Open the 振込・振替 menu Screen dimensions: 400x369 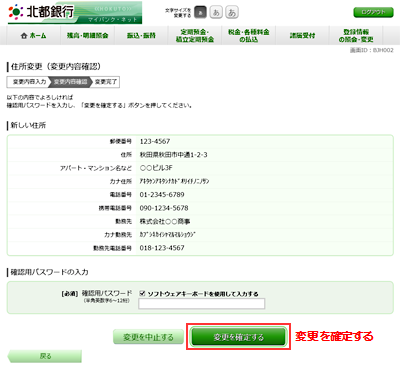(141, 36)
